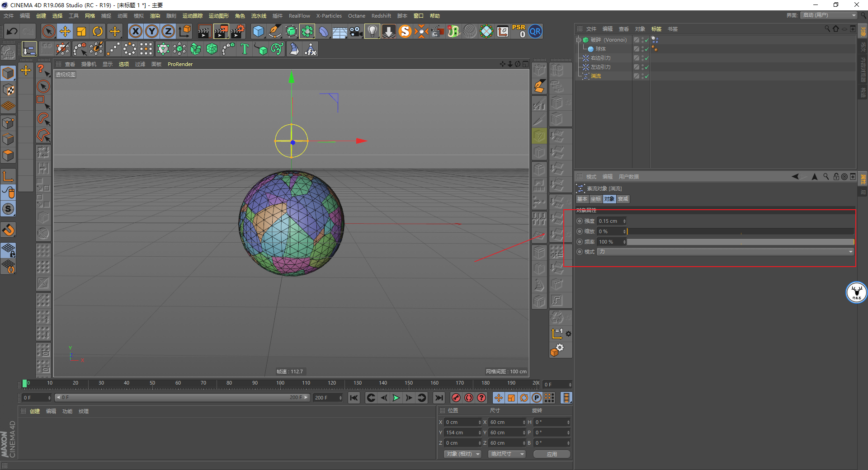Click the fx effector icon
Screen dimensions: 868x470
click(x=311, y=49)
